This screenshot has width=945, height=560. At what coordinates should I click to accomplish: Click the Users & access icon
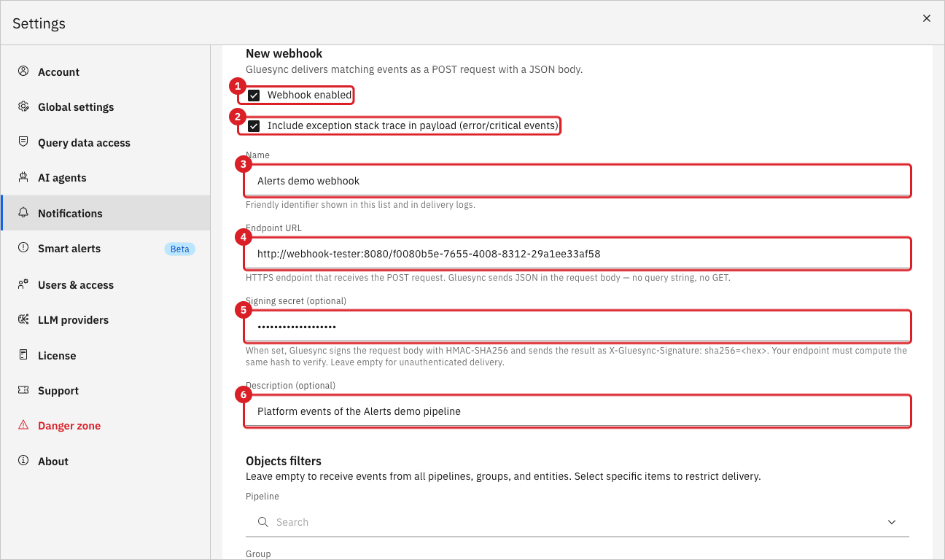[x=23, y=284]
